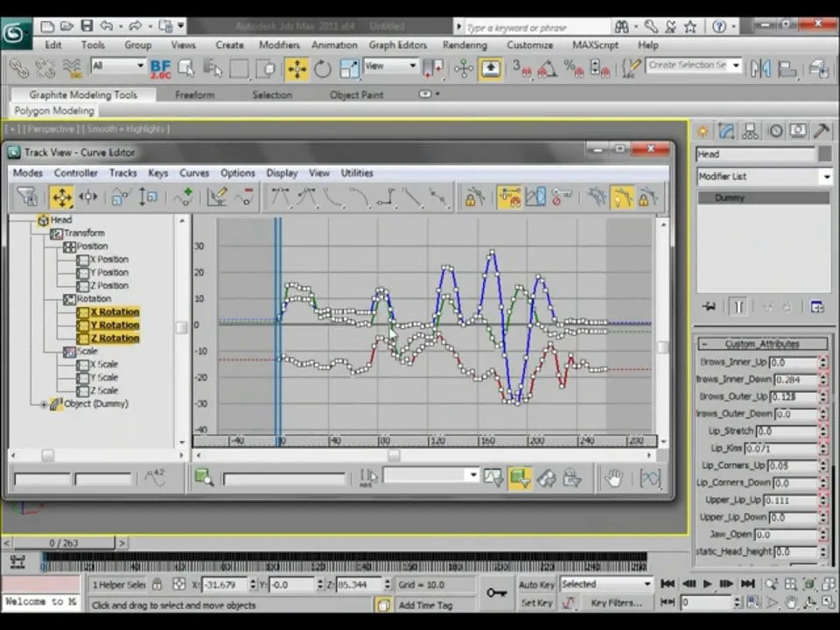The image size is (840, 630).
Task: Toggle the selection lock padlock in status bar
Action: (x=157, y=584)
